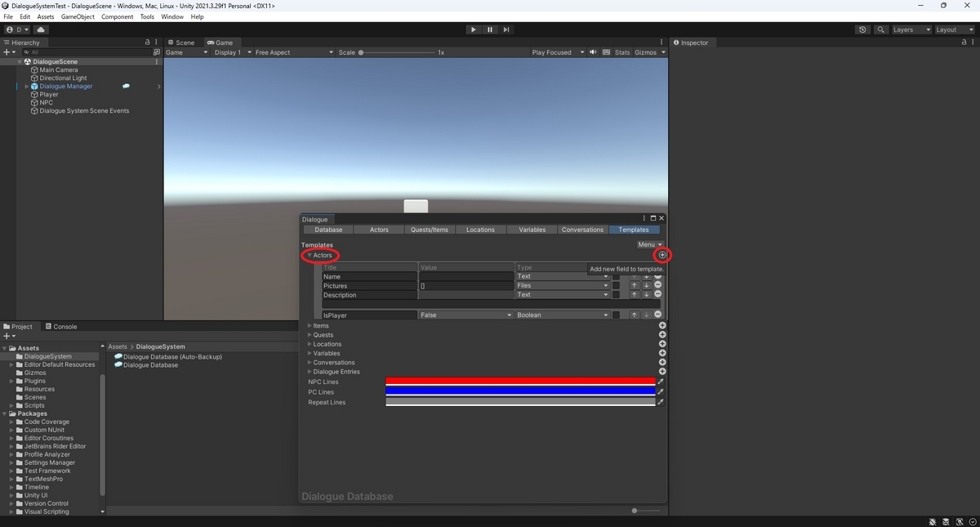
Task: Expand the Dialogue Entries foldout
Action: coord(310,372)
